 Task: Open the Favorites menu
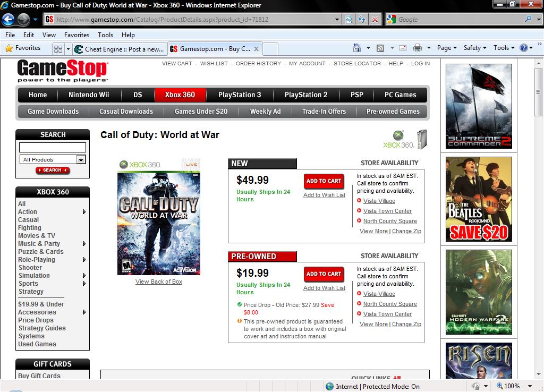76,35
